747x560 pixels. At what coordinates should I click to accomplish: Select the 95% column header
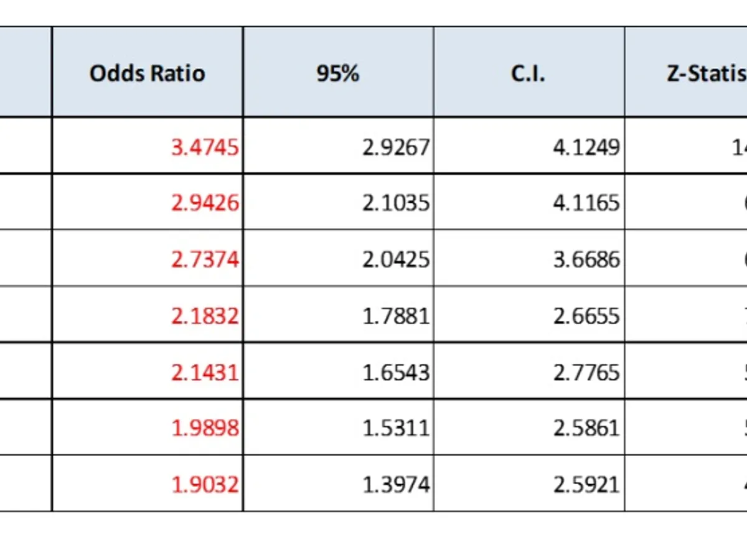337,73
